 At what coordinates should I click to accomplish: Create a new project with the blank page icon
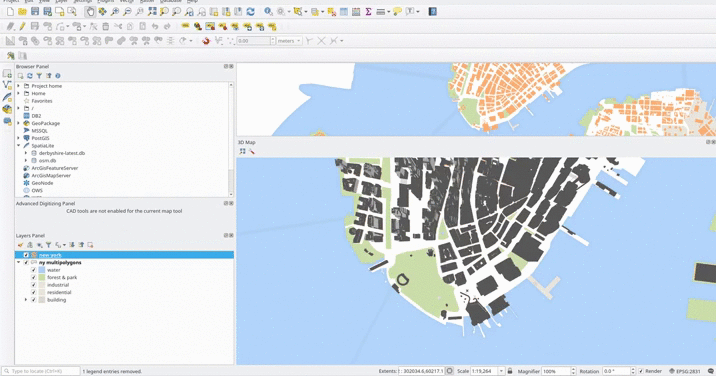pyautogui.click(x=10, y=11)
